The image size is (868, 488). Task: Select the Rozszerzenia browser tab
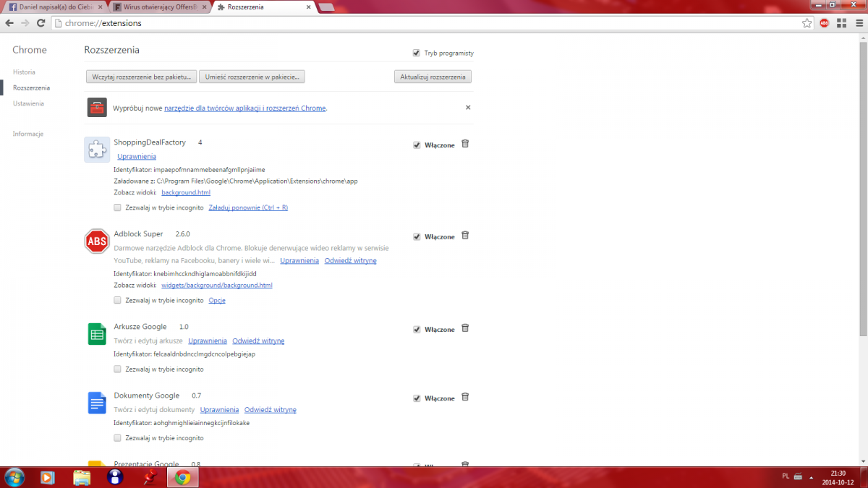[264, 7]
